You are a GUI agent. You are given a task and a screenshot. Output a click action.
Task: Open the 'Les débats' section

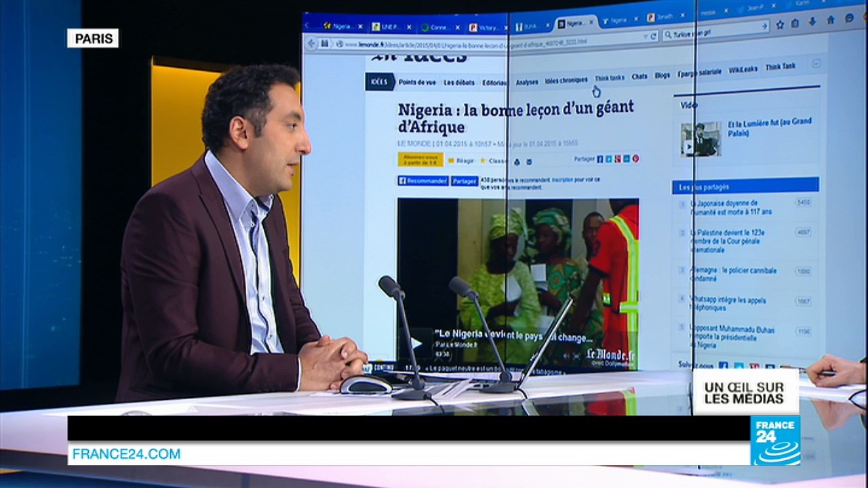tap(459, 83)
